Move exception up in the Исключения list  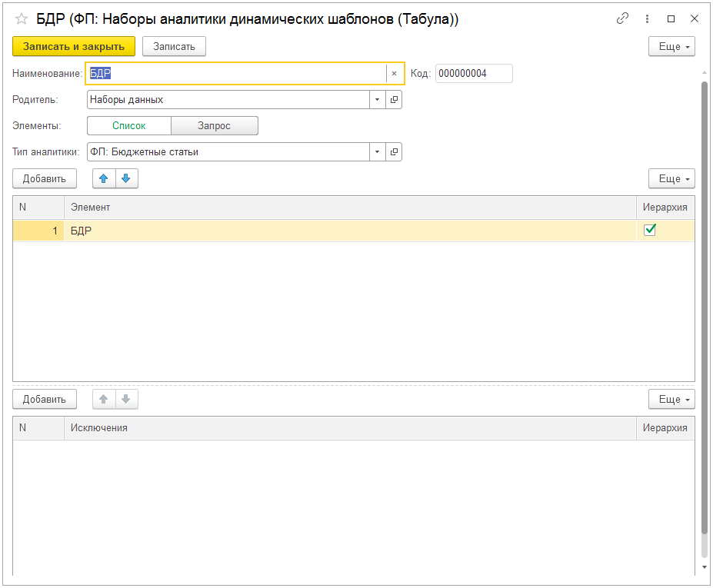click(104, 399)
